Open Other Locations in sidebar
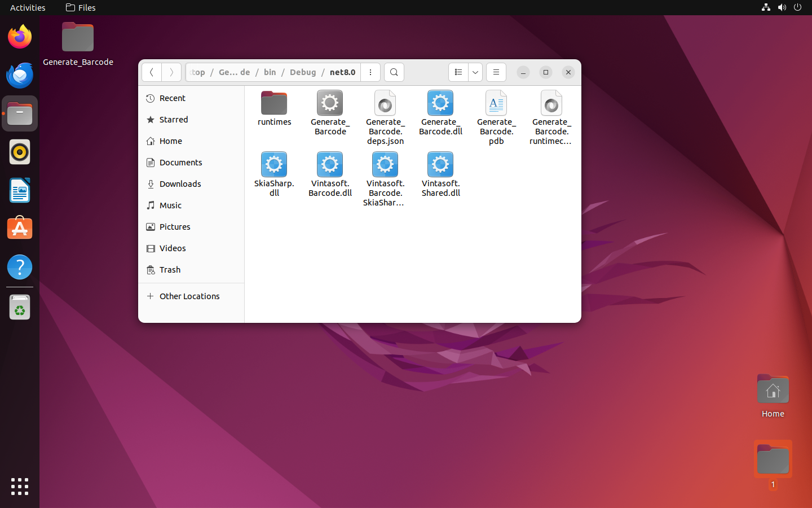Image resolution: width=812 pixels, height=508 pixels. point(189,296)
